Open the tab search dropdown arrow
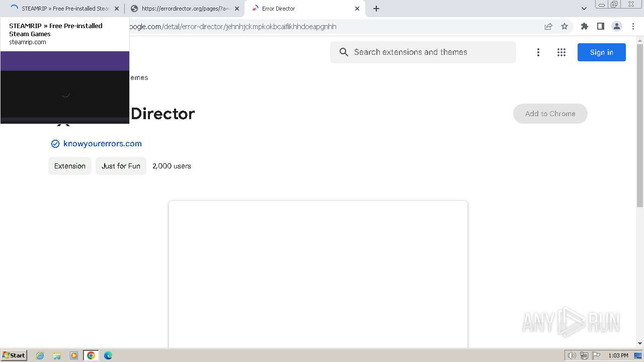Image resolution: width=644 pixels, height=362 pixels. pyautogui.click(x=584, y=9)
